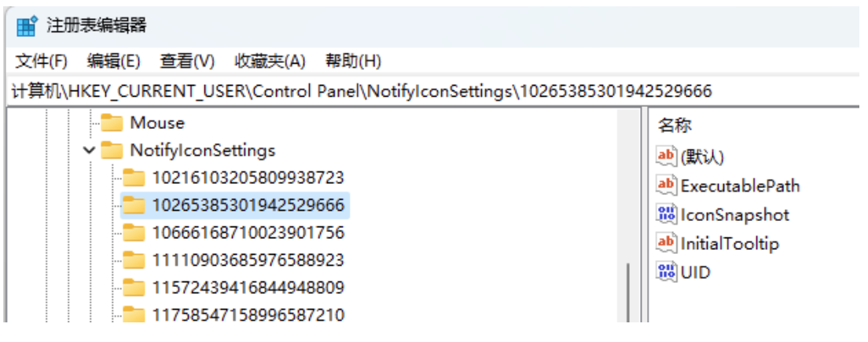Click the NotifyIconSettings folder icon
The height and width of the screenshot is (342, 868).
[x=112, y=150]
